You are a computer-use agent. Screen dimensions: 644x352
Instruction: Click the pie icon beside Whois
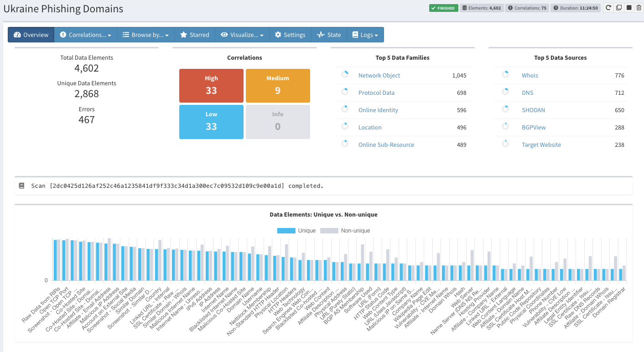point(505,74)
